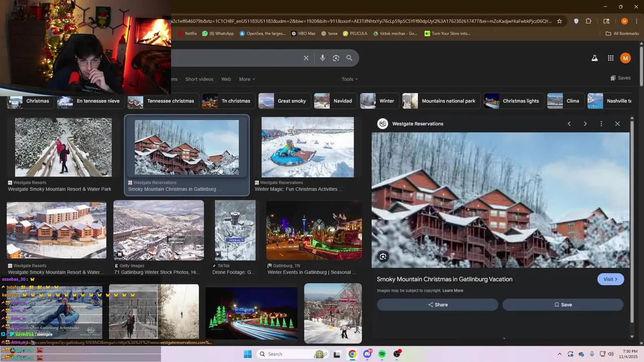Open more options menu for the previewed image

[x=601, y=124]
